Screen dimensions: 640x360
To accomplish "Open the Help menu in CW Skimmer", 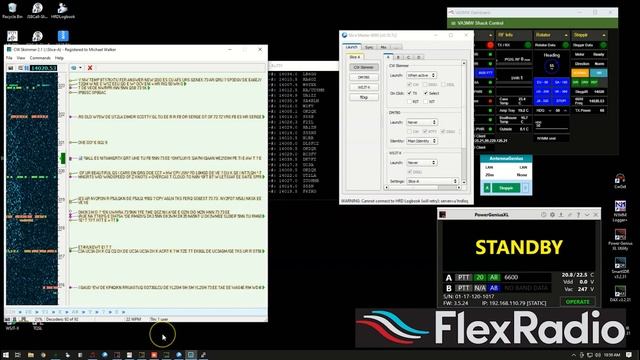I will [59, 58].
